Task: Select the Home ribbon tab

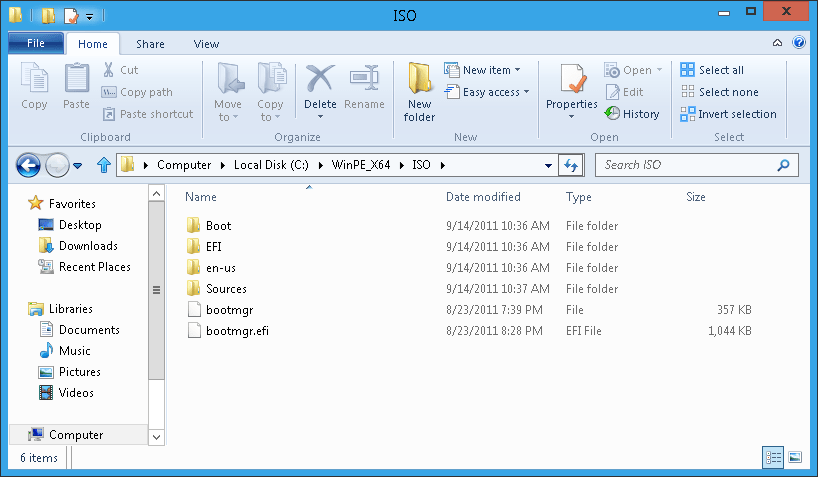Action: (93, 44)
